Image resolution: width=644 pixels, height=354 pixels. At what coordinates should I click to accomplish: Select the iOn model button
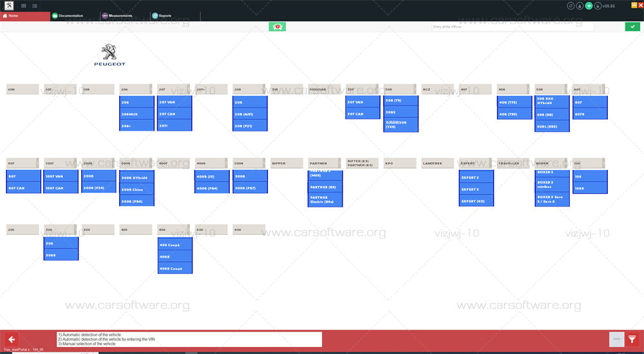pyautogui.click(x=23, y=89)
